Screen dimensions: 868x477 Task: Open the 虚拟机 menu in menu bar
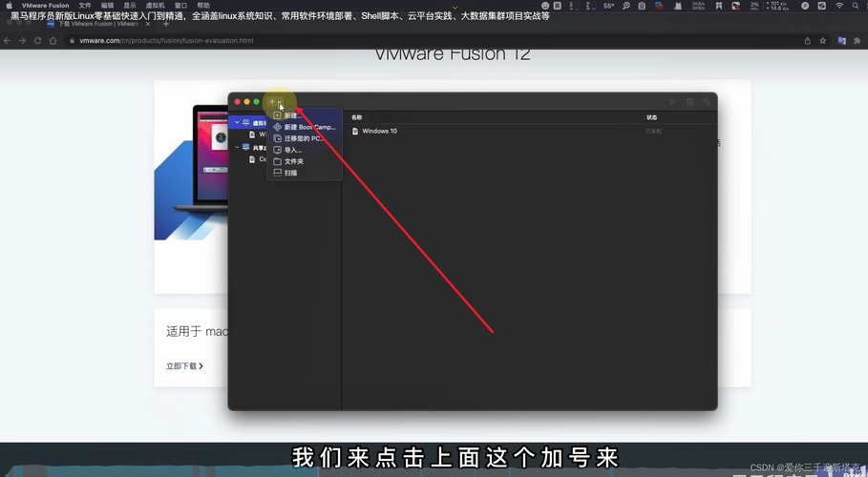[x=155, y=6]
